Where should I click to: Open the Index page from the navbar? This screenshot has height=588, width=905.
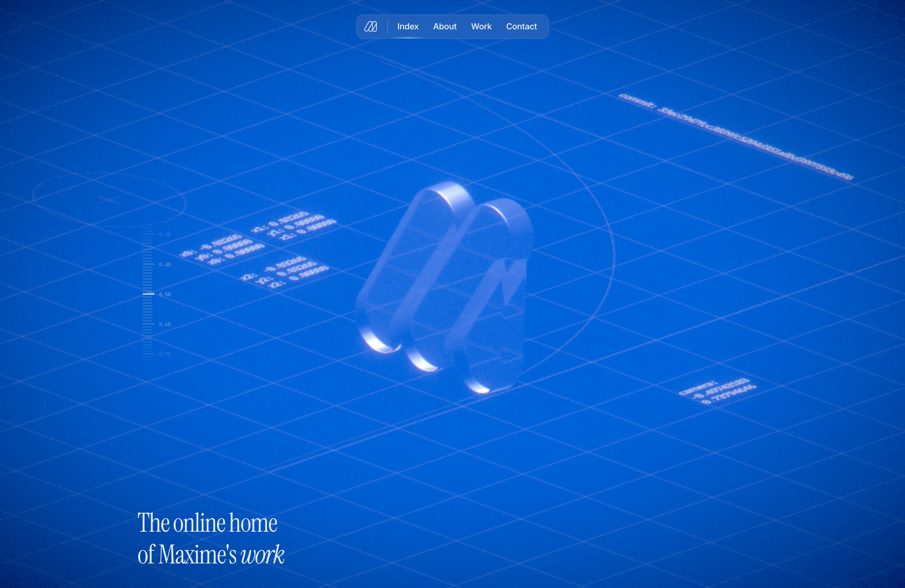(407, 26)
